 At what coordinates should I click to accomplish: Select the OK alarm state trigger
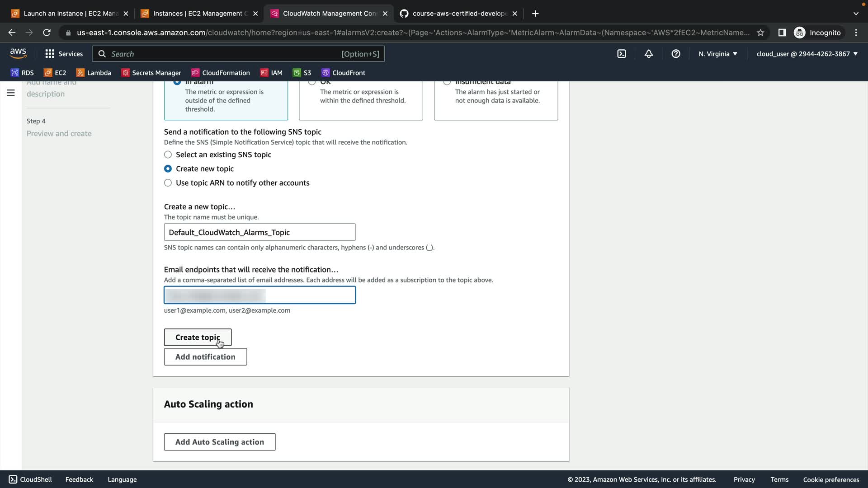click(312, 82)
